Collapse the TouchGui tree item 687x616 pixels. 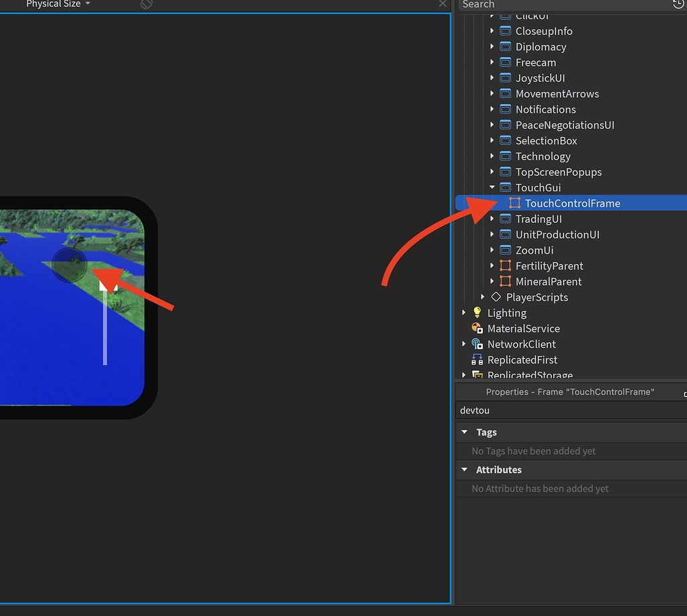(x=492, y=187)
